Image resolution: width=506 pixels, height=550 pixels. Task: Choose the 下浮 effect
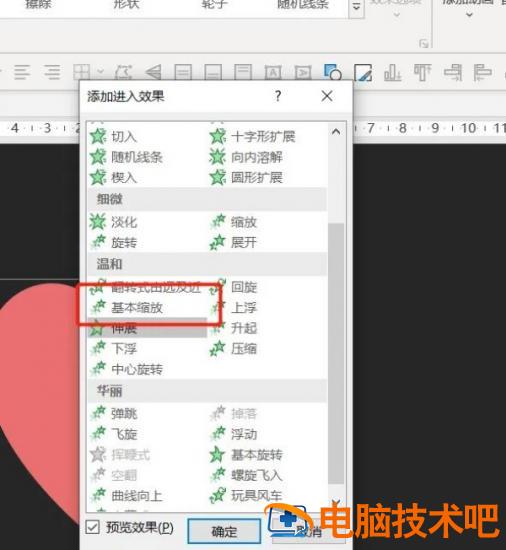(114, 349)
